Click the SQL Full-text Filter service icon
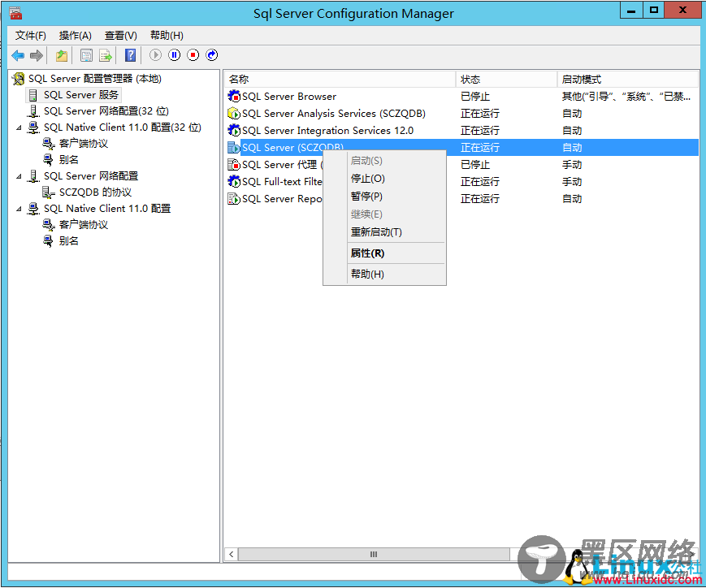The image size is (706, 588). [x=234, y=181]
